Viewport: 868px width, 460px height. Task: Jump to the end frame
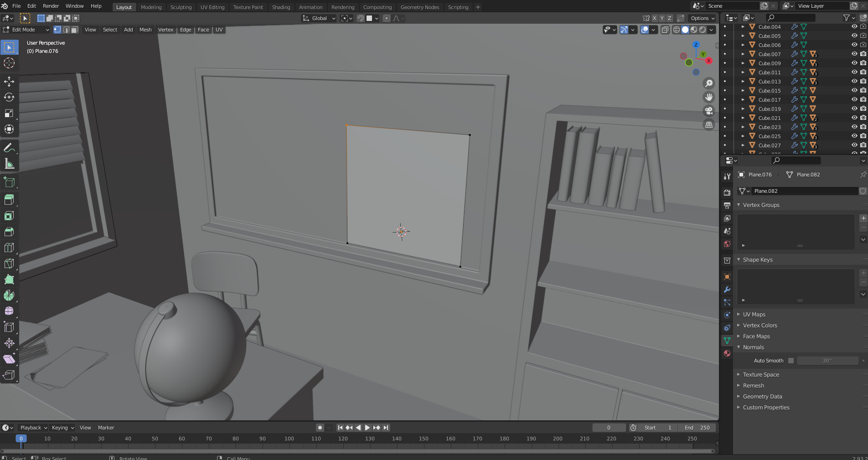click(386, 428)
